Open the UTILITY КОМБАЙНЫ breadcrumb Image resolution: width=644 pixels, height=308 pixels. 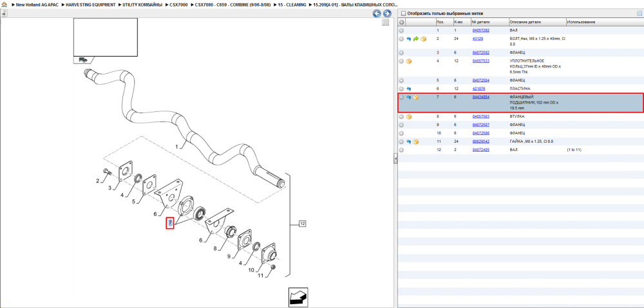[144, 5]
